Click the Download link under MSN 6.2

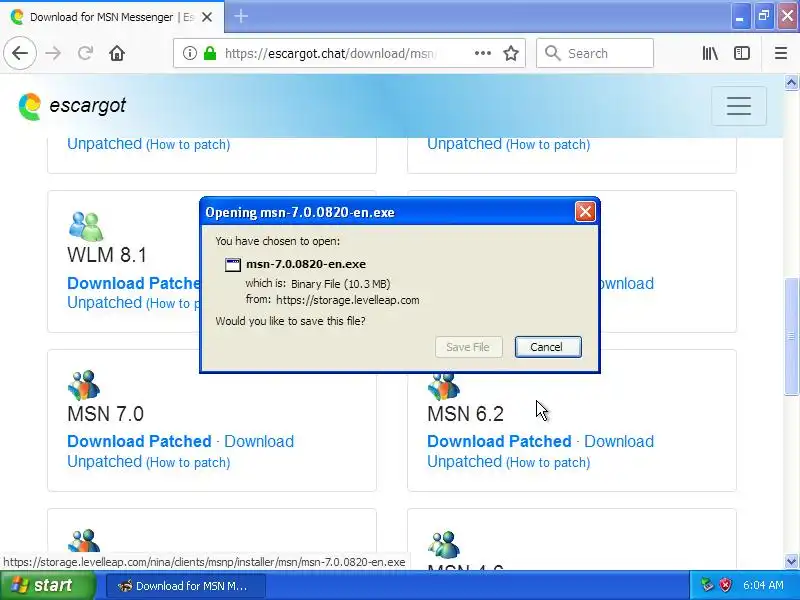(619, 441)
